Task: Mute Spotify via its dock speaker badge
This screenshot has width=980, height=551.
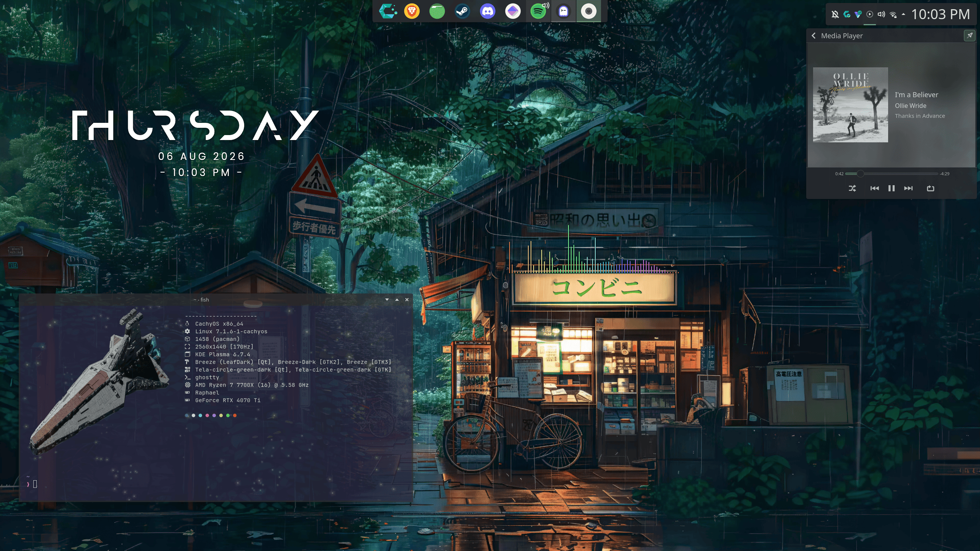Action: 546,5
